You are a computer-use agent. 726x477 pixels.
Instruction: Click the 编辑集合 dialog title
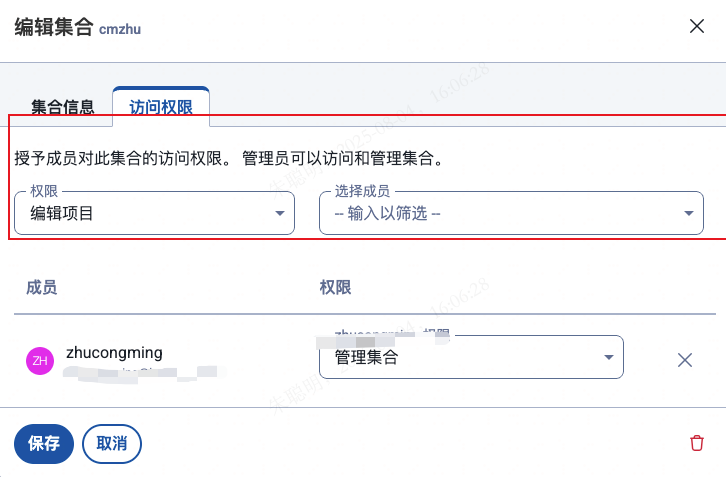(52, 28)
